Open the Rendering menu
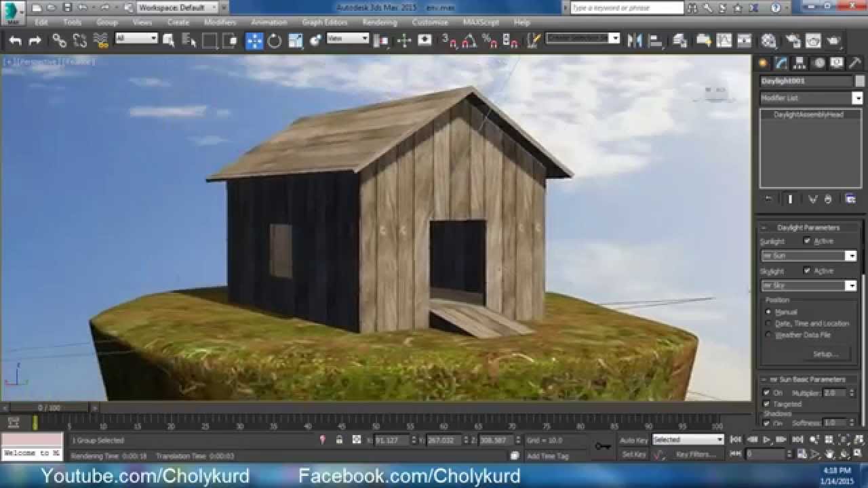This screenshot has height=488, width=868. point(380,22)
